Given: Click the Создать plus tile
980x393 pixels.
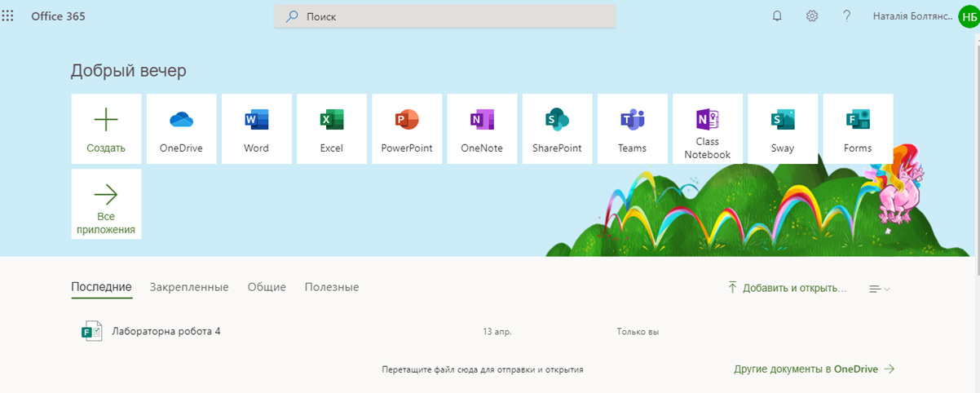Looking at the screenshot, I should (x=106, y=129).
